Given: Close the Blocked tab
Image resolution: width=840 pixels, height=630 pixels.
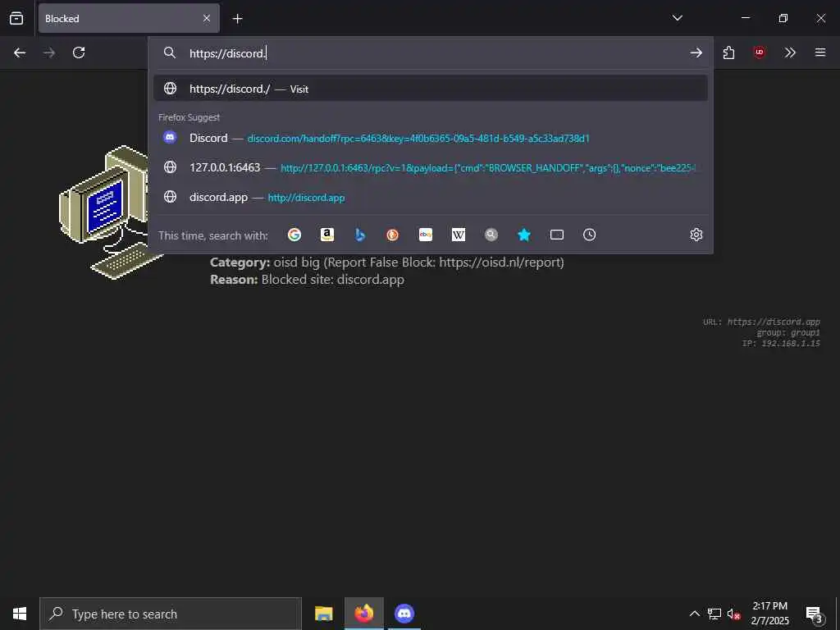Looking at the screenshot, I should [x=207, y=18].
